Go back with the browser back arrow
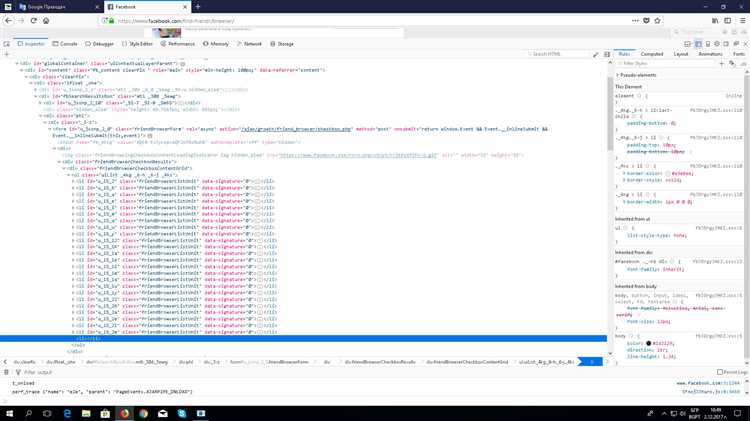 click(x=8, y=21)
